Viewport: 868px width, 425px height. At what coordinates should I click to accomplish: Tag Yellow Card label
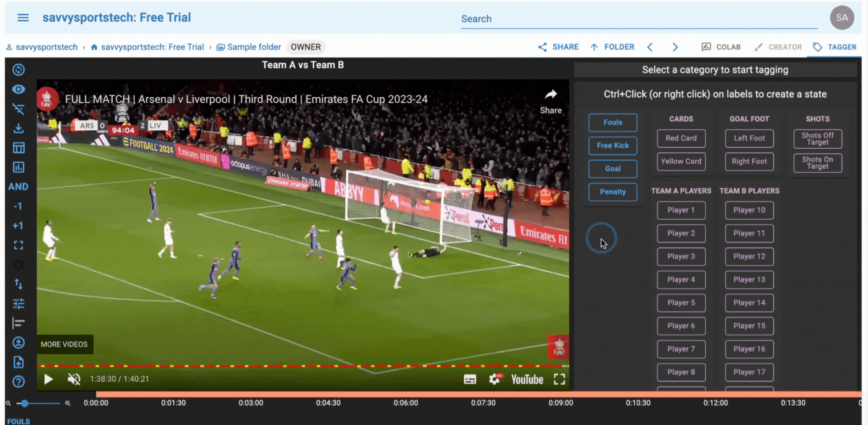tap(681, 161)
